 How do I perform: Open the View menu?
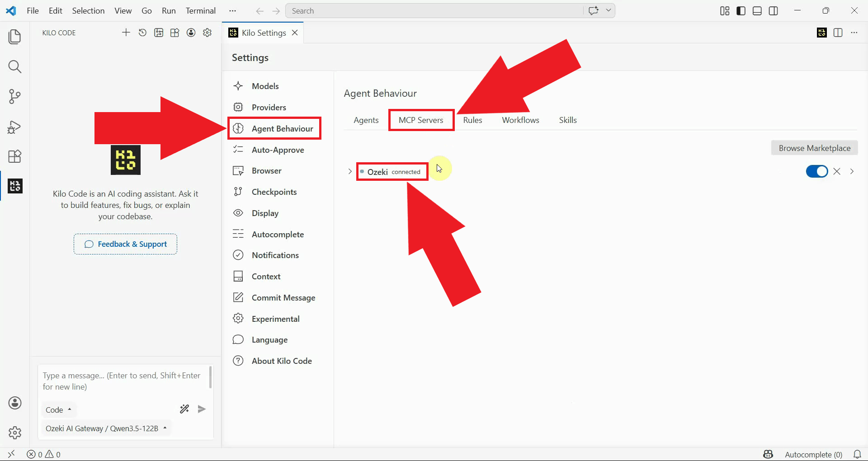tap(123, 11)
